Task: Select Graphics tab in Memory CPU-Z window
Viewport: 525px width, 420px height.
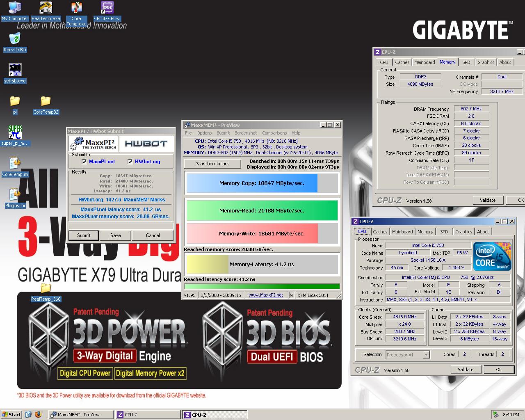Action: point(486,62)
